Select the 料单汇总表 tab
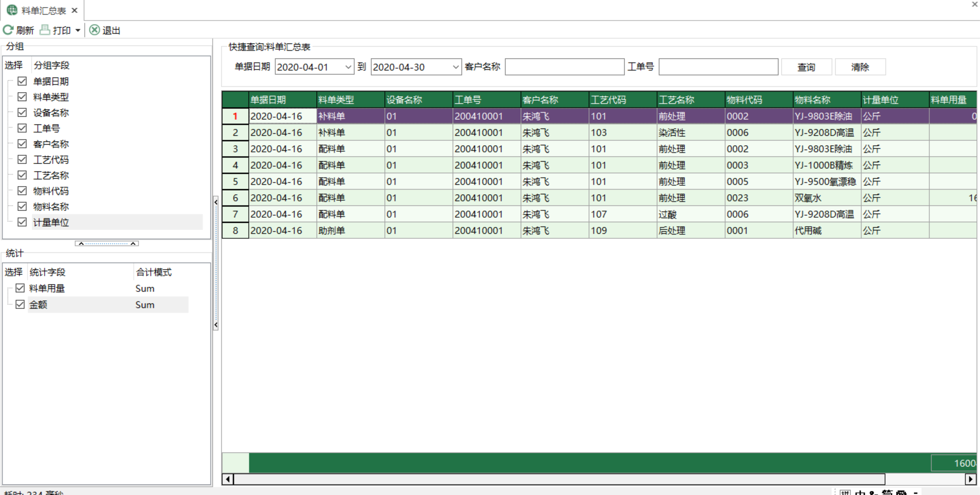 (x=43, y=10)
